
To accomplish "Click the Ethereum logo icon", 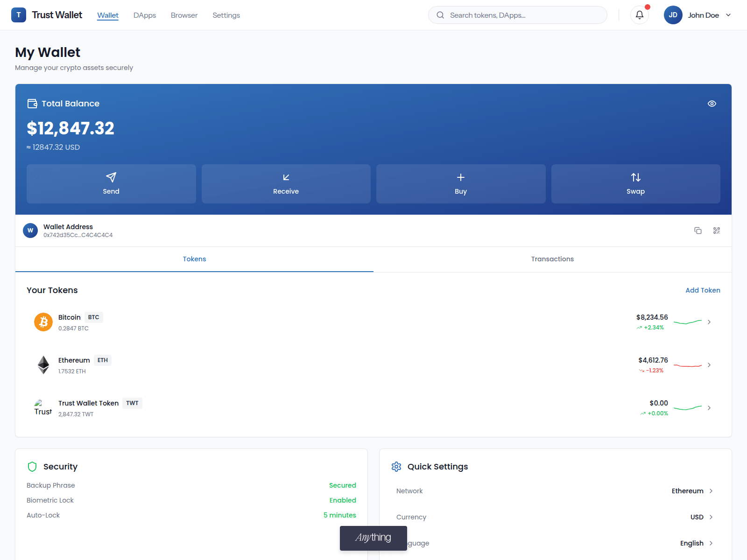I will click(x=43, y=365).
